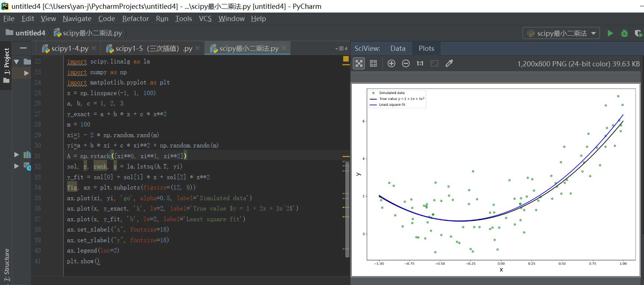The height and width of the screenshot is (285, 644).
Task: Zoom out of the plot image
Action: point(405,63)
